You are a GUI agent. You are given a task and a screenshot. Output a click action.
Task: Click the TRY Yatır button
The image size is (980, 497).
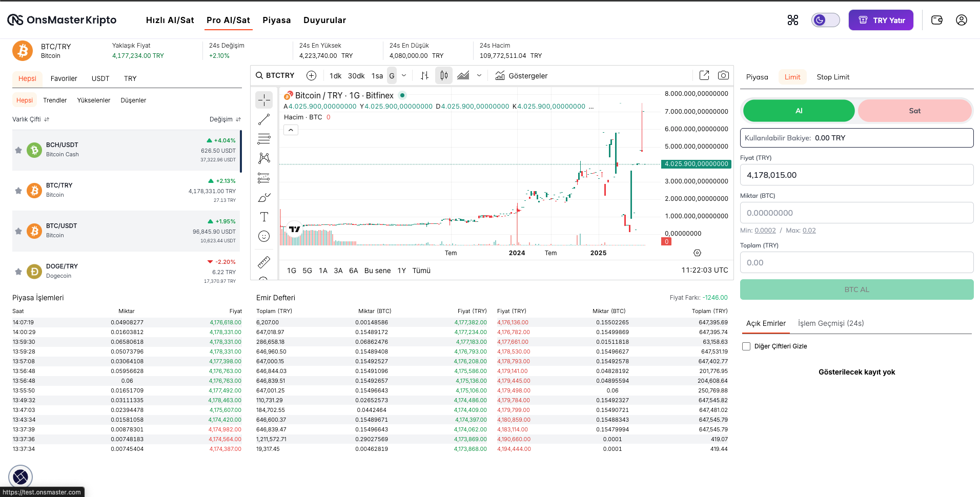pos(881,20)
